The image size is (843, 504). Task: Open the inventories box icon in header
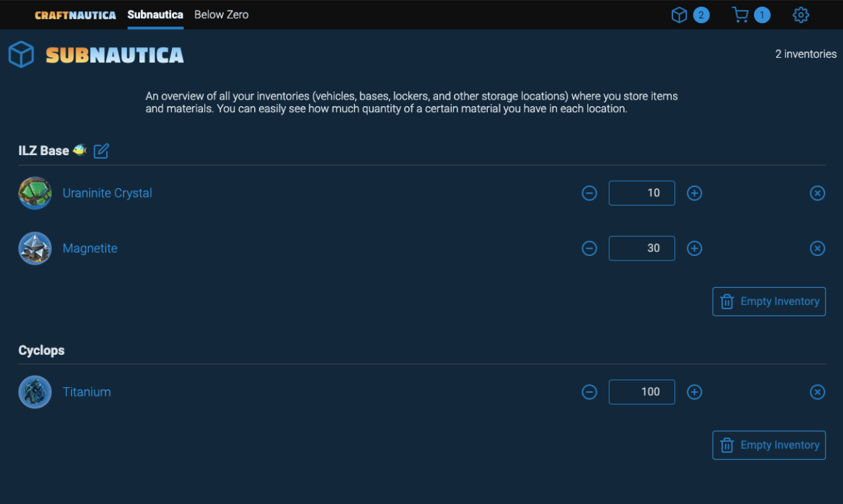point(679,15)
